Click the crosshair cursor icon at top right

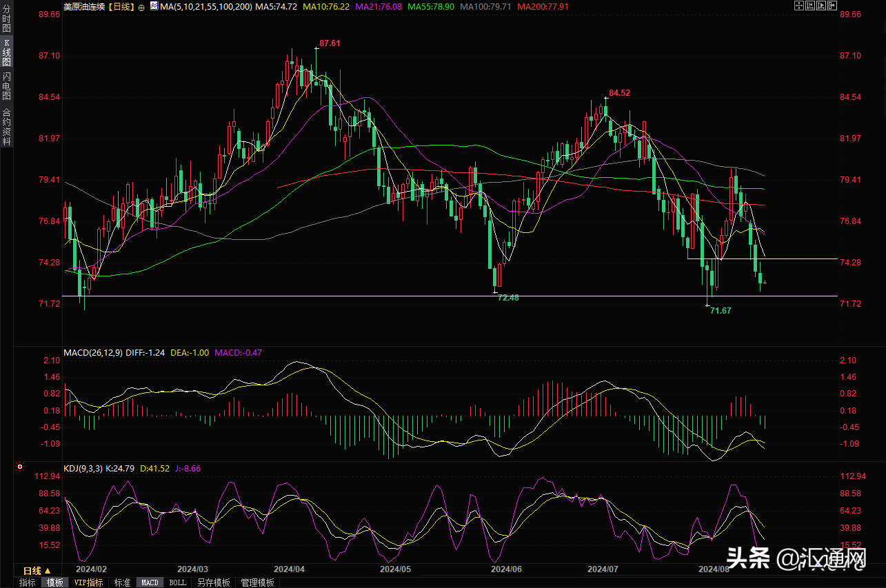pos(799,6)
